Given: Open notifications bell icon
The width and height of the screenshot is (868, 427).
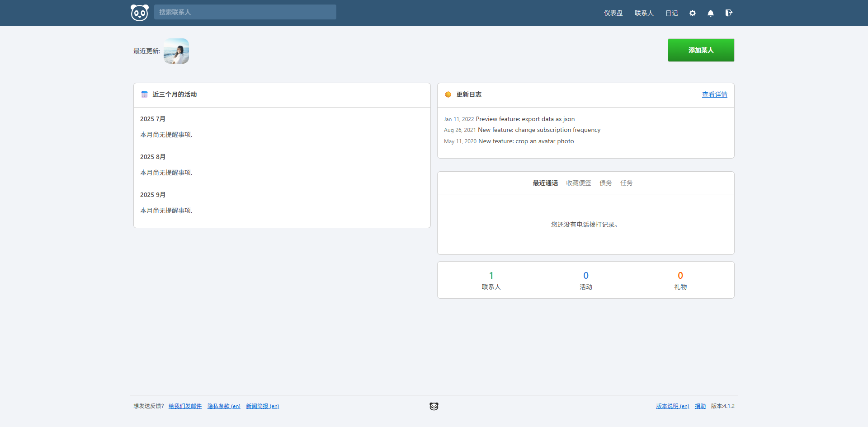Looking at the screenshot, I should 711,13.
